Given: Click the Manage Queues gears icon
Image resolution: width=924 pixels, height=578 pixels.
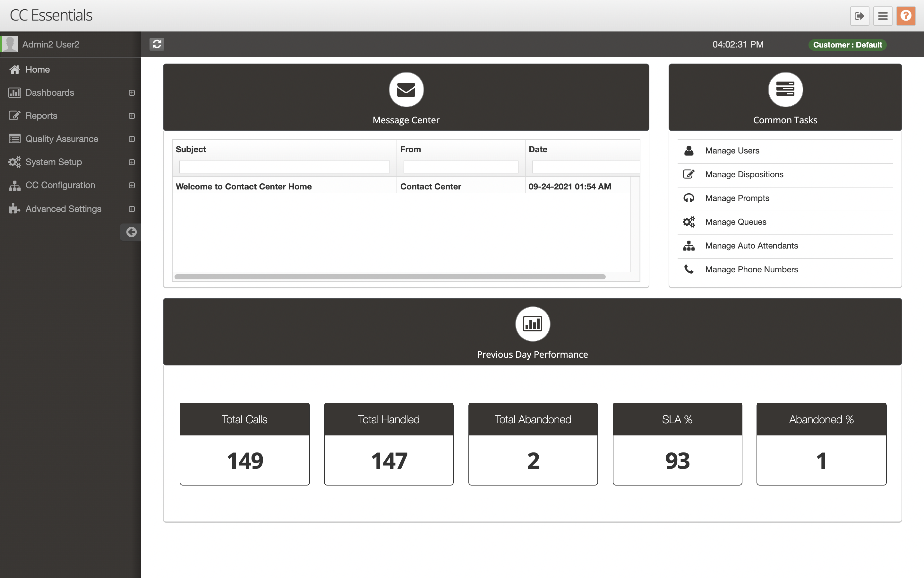Looking at the screenshot, I should (x=689, y=222).
